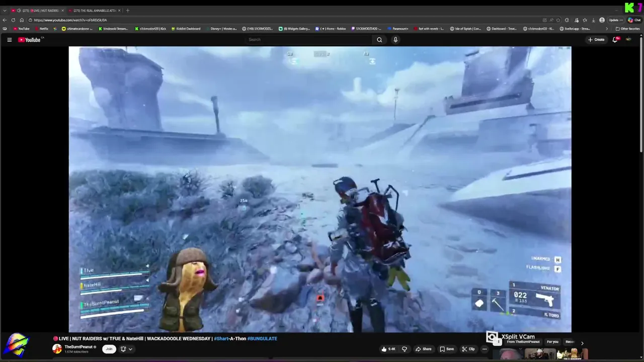Close THE REAL ANNABELLE tab

tap(119, 11)
